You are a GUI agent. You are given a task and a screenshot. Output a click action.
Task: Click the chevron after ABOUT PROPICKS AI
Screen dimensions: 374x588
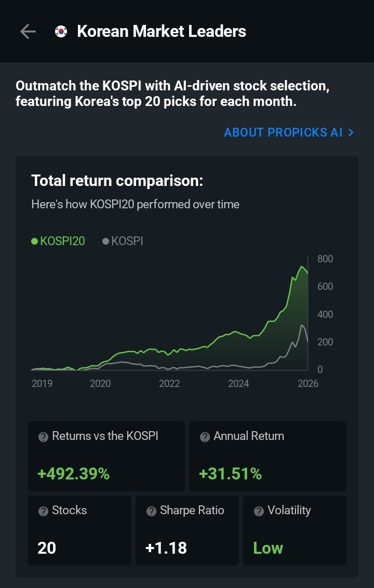click(351, 132)
